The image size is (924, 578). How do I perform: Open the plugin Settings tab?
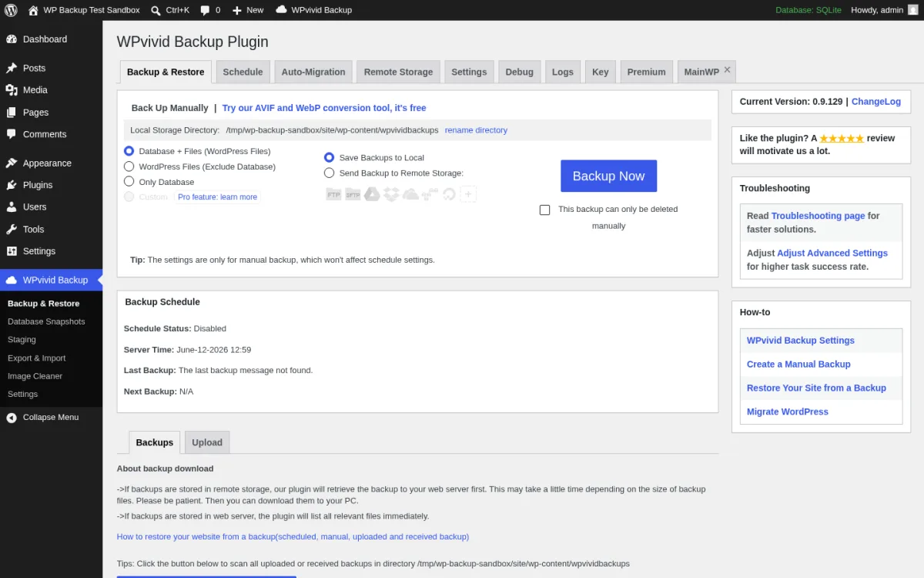(469, 72)
